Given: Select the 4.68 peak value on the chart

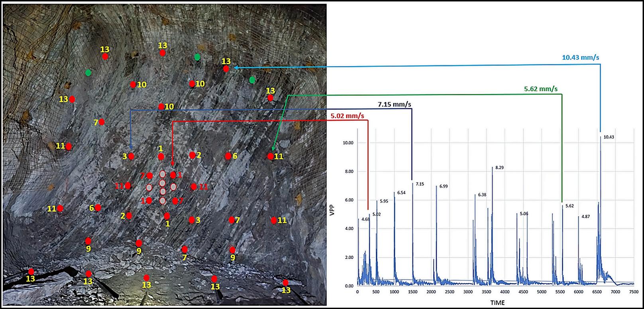Looking at the screenshot, I should point(365,219).
